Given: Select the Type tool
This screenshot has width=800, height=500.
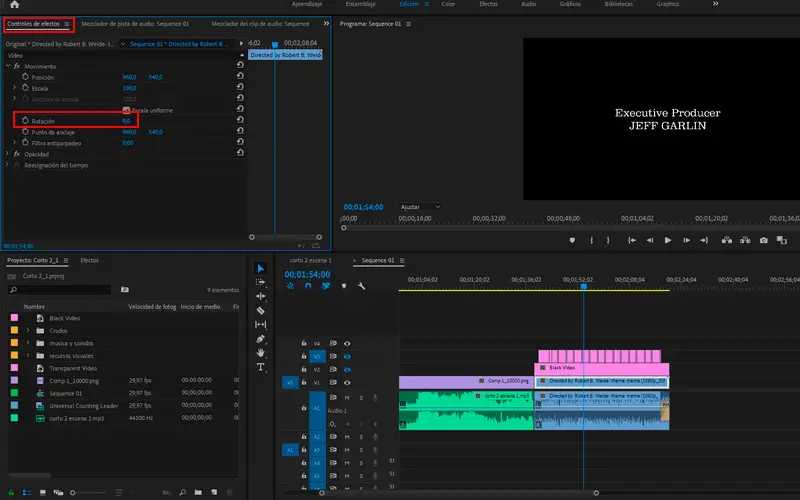Looking at the screenshot, I should [x=261, y=367].
